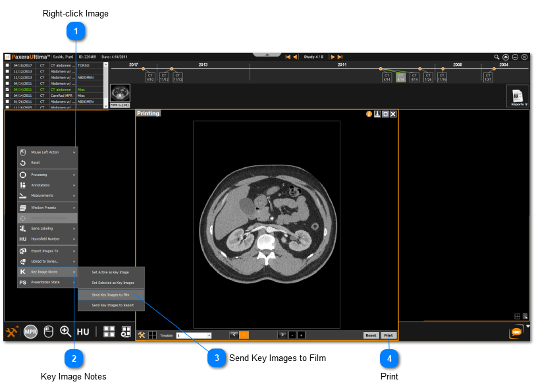Choose Send Key Images to Film
The height and width of the screenshot is (392, 536).
point(111,294)
